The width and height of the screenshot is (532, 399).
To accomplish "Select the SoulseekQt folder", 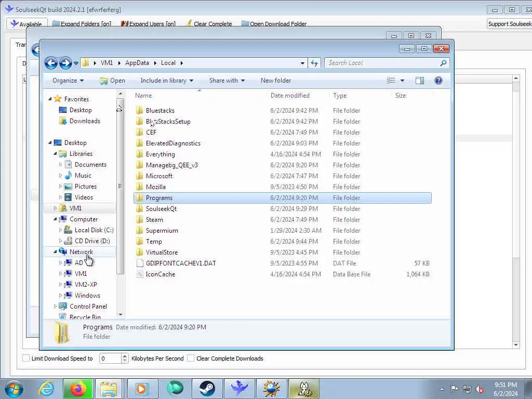I will pyautogui.click(x=282, y=208).
